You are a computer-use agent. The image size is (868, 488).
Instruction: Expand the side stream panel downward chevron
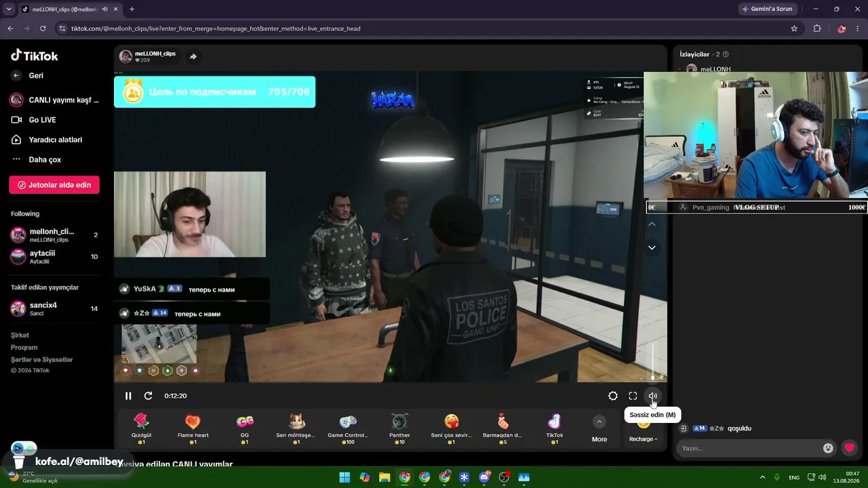[652, 247]
